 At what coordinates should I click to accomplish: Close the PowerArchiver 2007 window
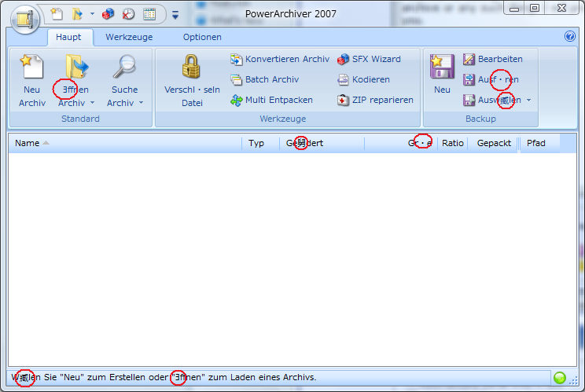561,8
